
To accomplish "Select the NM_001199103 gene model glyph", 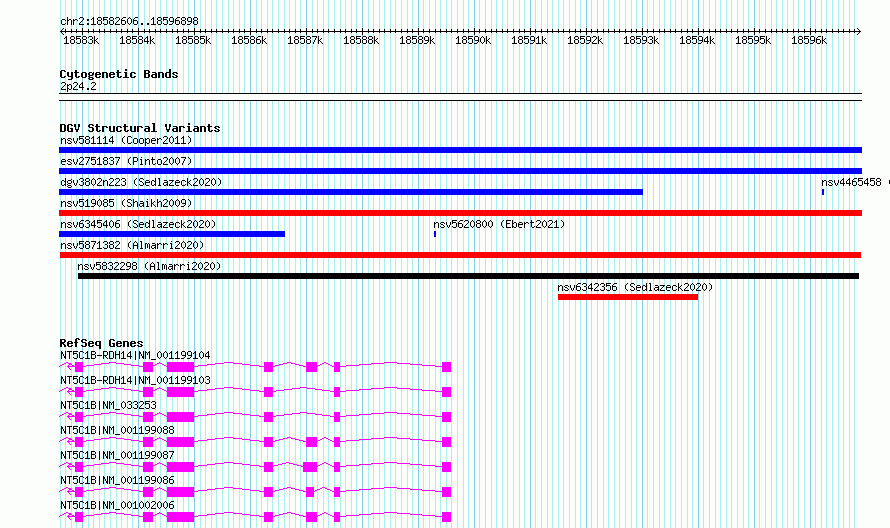I will [255, 392].
